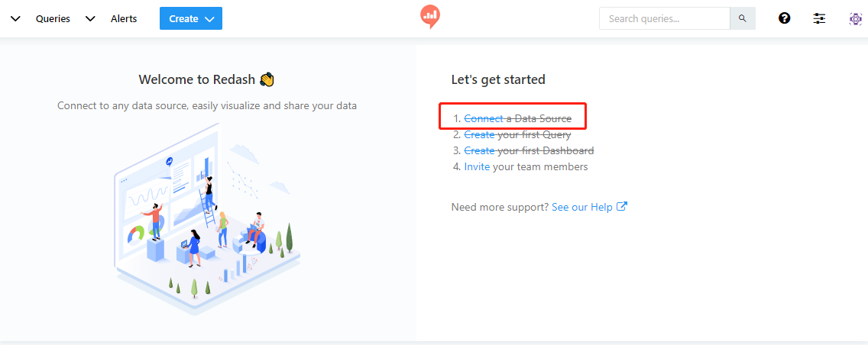Viewport: 868px width, 345px height.
Task: Expand the chevron right of Queries
Action: click(90, 18)
